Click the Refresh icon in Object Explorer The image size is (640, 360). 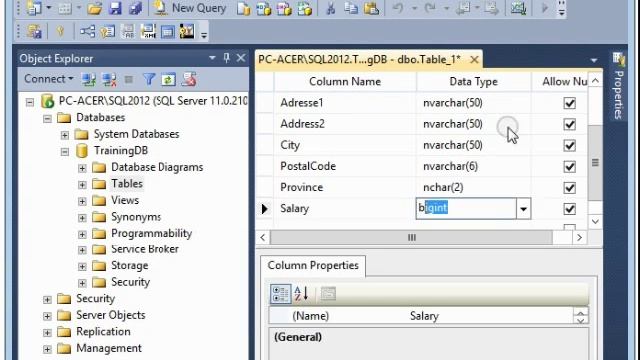coord(168,79)
